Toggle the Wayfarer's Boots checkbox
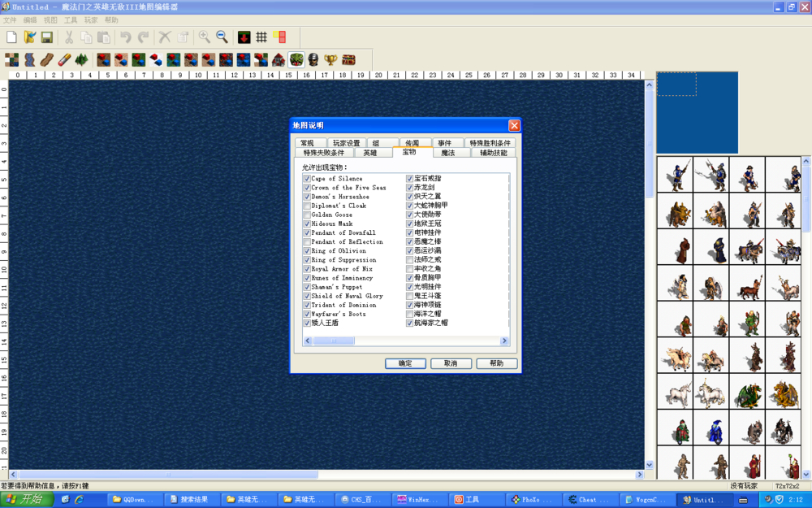Screen dimensions: 812x508 point(307,314)
